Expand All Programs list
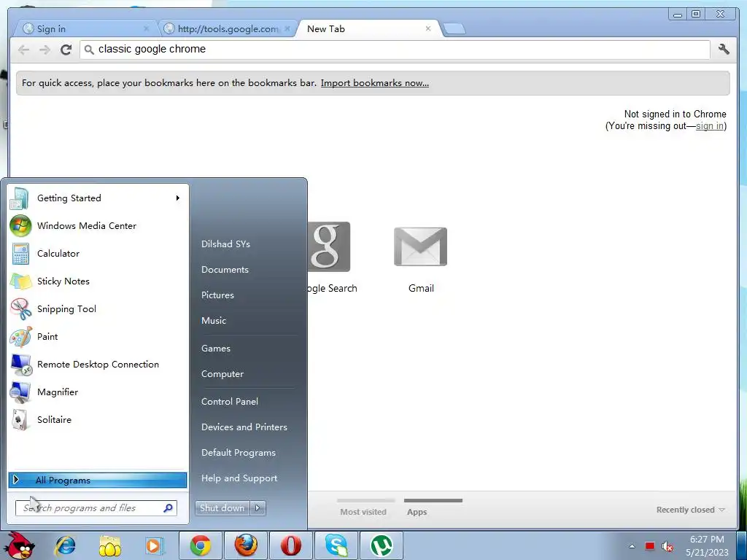The height and width of the screenshot is (560, 747). tap(98, 480)
